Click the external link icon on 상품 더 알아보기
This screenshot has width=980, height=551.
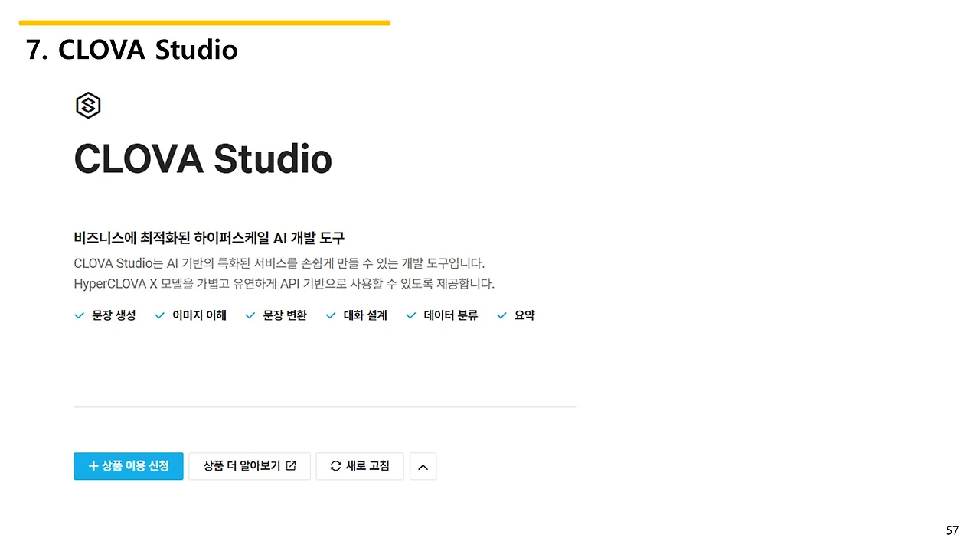tap(290, 465)
